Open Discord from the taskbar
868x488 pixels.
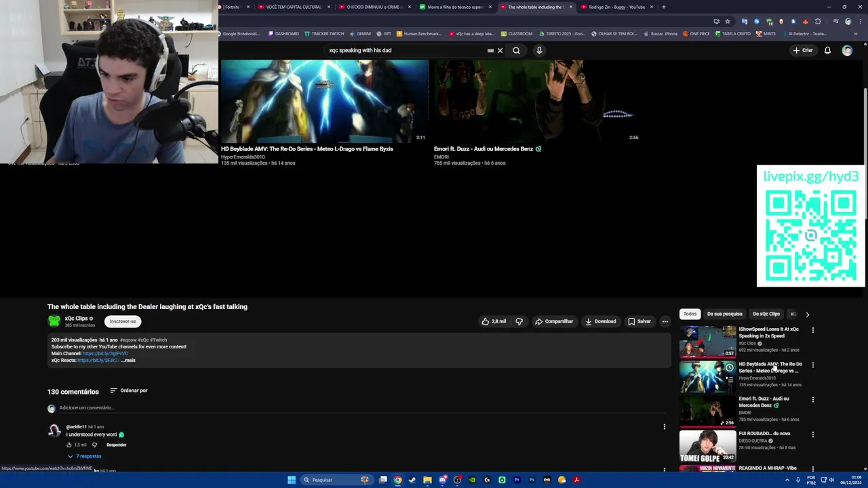(442, 480)
